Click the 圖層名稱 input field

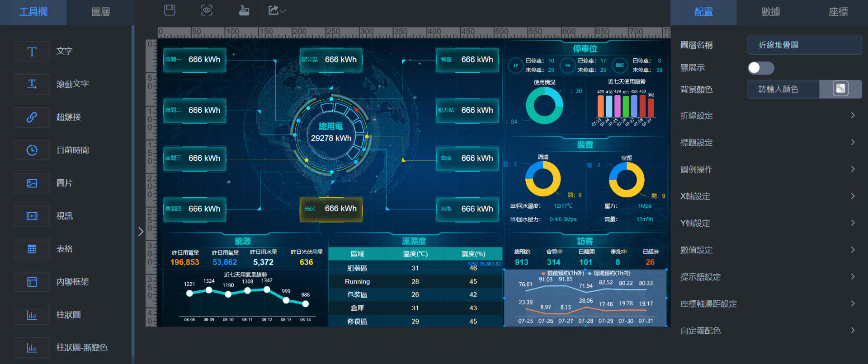click(x=804, y=45)
